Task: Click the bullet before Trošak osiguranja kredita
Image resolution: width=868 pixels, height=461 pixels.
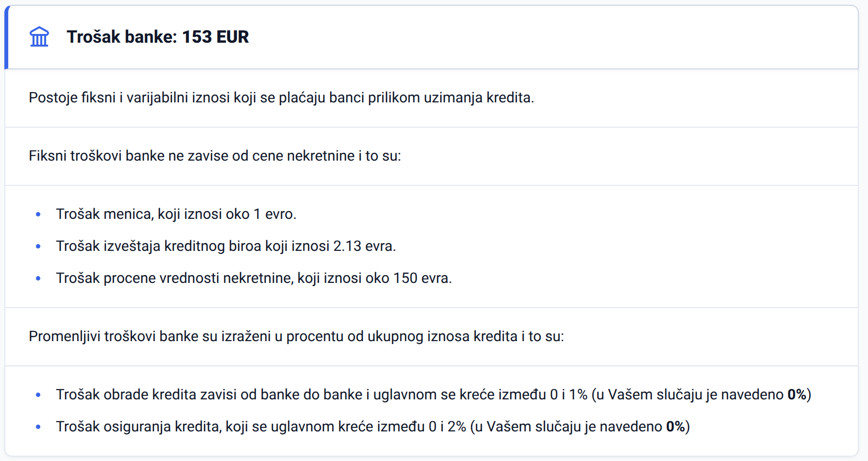Action: click(x=38, y=427)
